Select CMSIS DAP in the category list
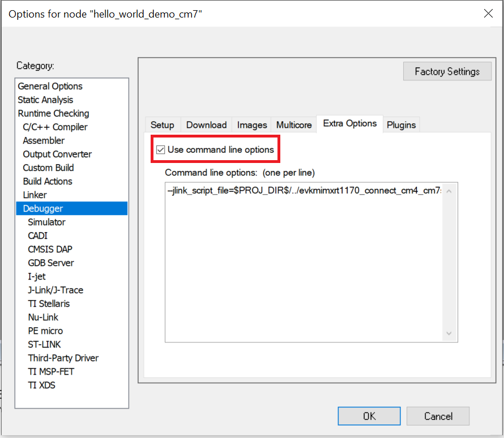Screen dimensions: 504x438 pos(50,249)
